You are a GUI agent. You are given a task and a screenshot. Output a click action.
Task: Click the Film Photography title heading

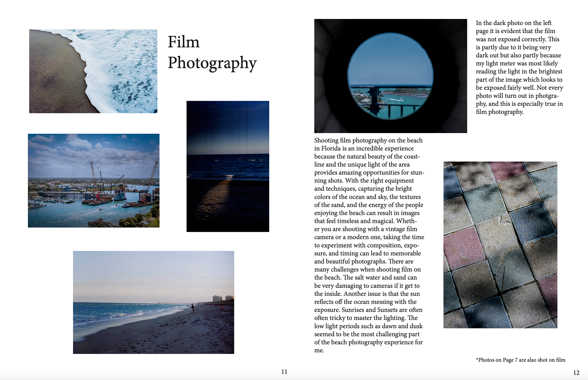tap(212, 53)
